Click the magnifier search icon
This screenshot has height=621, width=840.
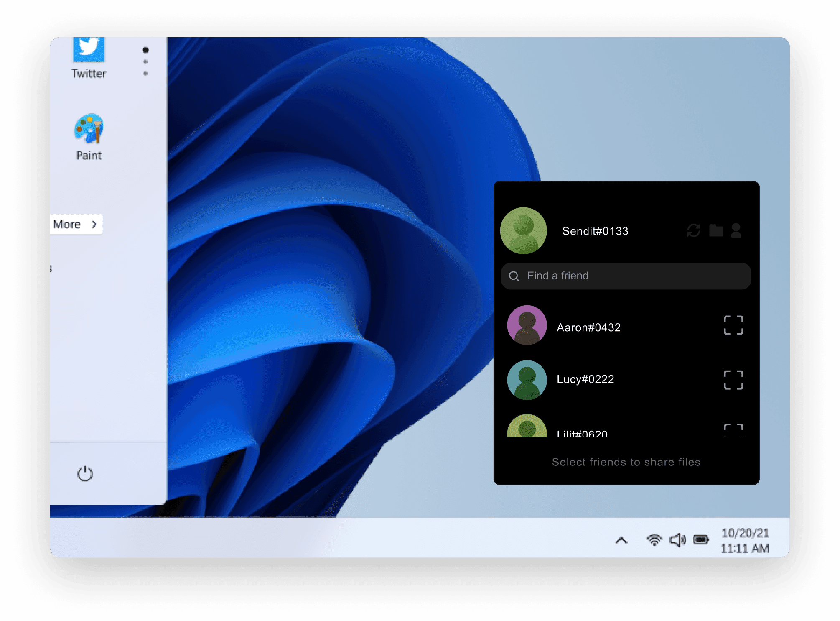514,276
